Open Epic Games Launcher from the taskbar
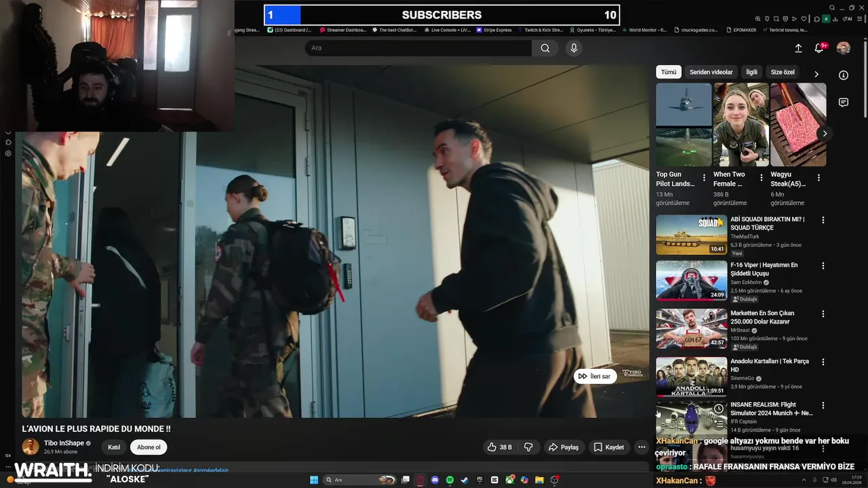Image resolution: width=868 pixels, height=488 pixels. pyautogui.click(x=479, y=480)
